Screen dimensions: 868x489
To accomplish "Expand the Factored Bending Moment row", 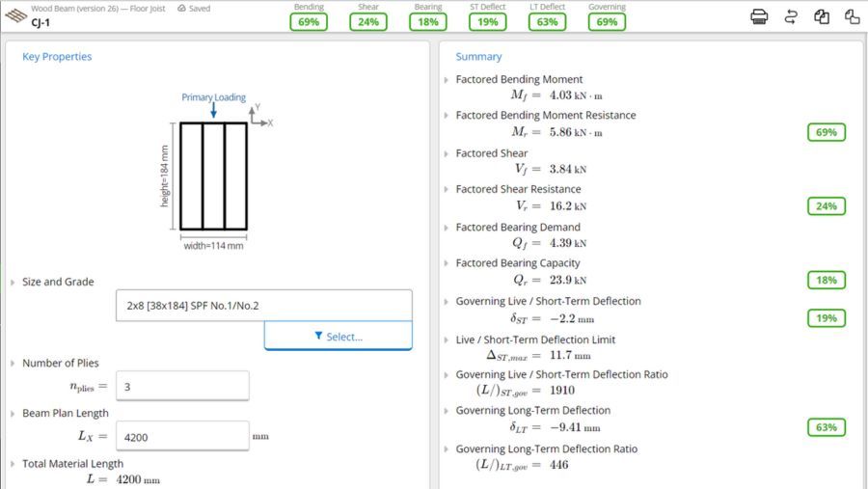I will [447, 80].
